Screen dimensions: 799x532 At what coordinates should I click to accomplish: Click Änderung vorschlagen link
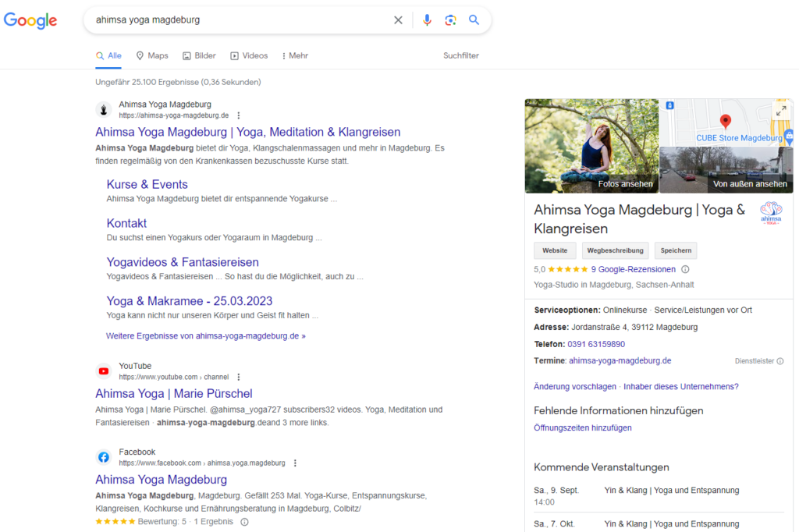tap(575, 387)
